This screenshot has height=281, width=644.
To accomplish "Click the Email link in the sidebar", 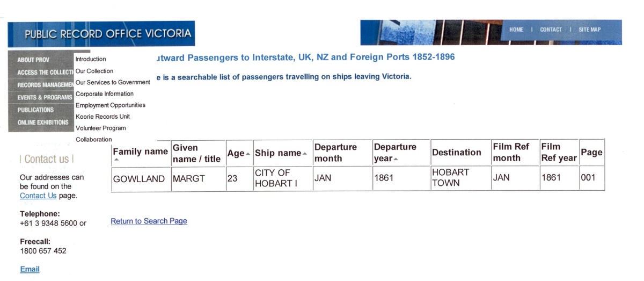I will click(30, 269).
